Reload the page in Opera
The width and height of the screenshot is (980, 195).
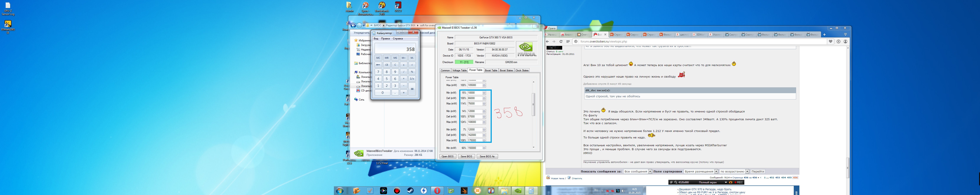(561, 41)
